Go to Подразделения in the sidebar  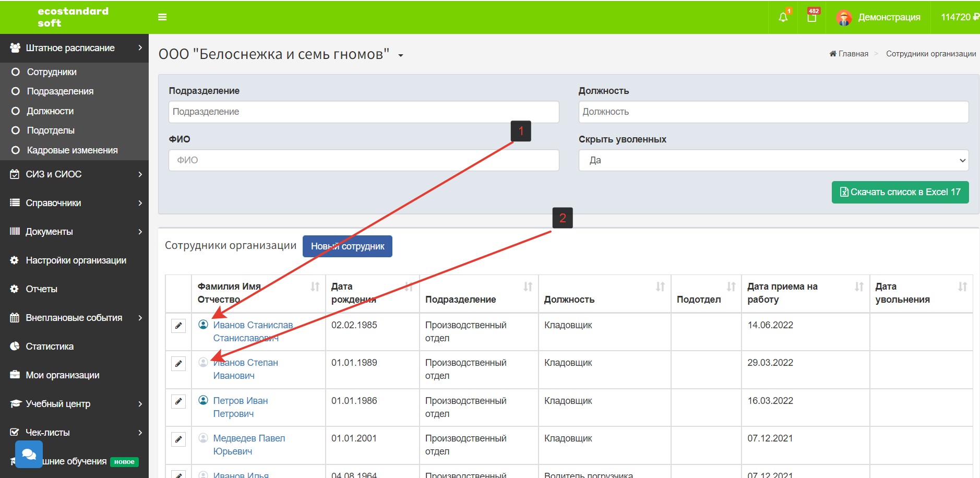click(x=60, y=91)
